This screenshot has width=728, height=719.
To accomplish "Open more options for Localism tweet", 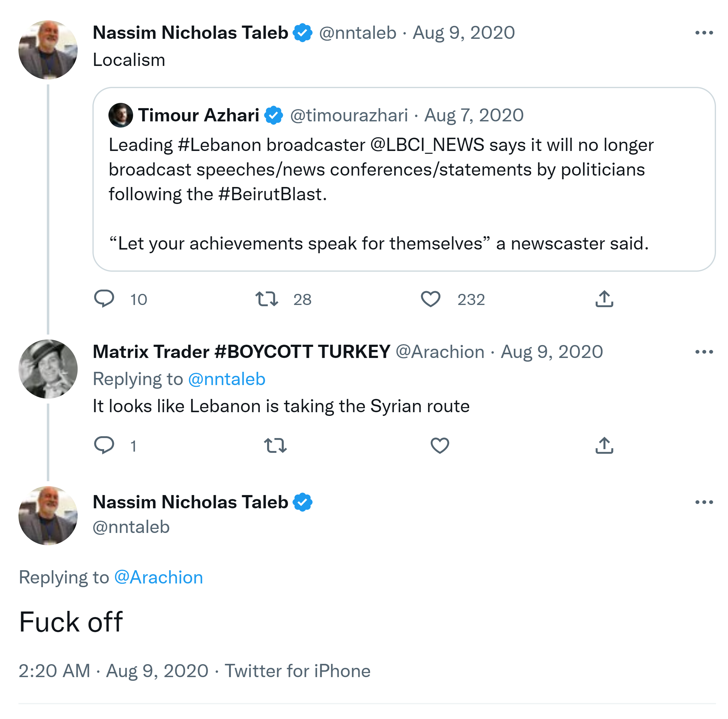I will click(704, 33).
